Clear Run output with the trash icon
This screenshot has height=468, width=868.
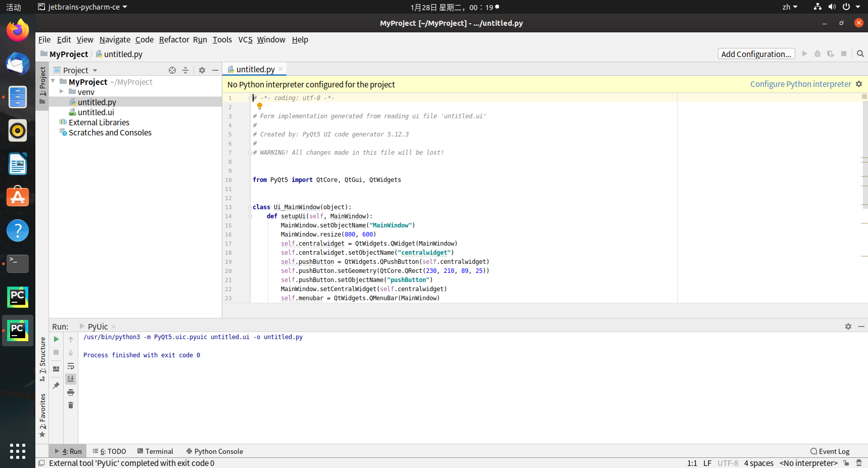[x=71, y=405]
